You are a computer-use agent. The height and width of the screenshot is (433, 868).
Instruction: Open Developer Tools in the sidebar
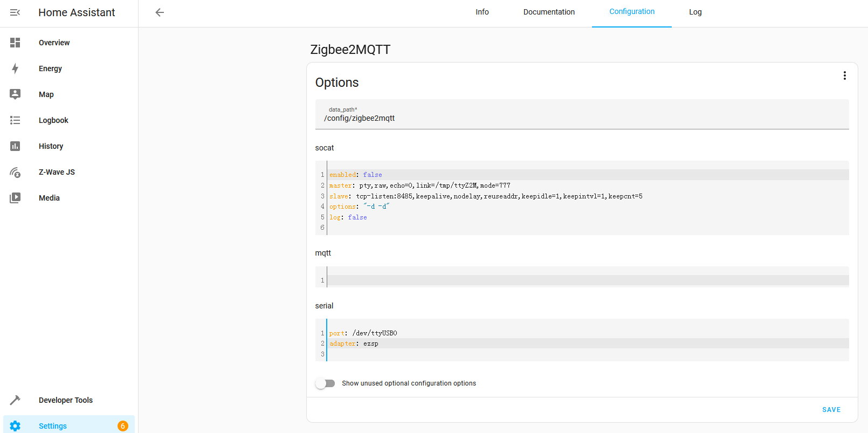click(x=69, y=400)
